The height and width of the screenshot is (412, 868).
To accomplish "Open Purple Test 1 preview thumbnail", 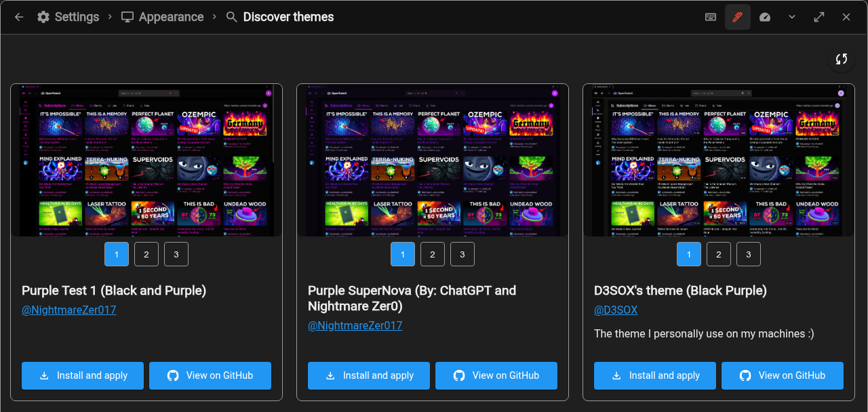I will tap(146, 161).
